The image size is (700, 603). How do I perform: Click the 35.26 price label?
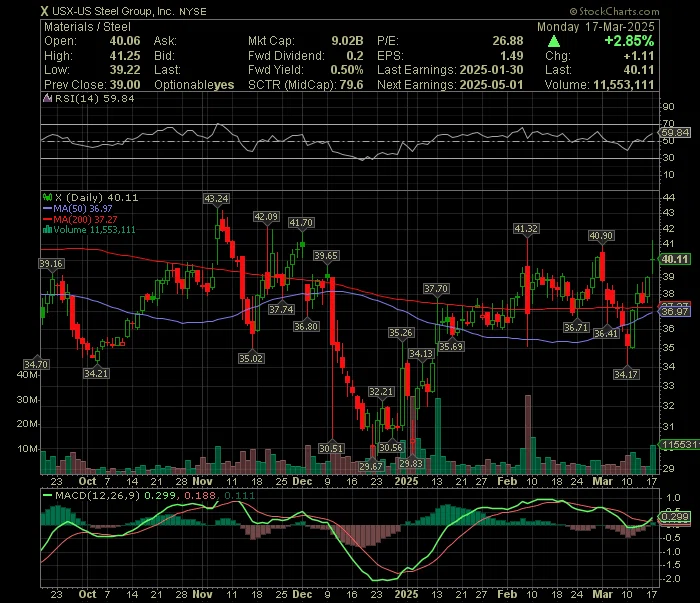pos(401,333)
